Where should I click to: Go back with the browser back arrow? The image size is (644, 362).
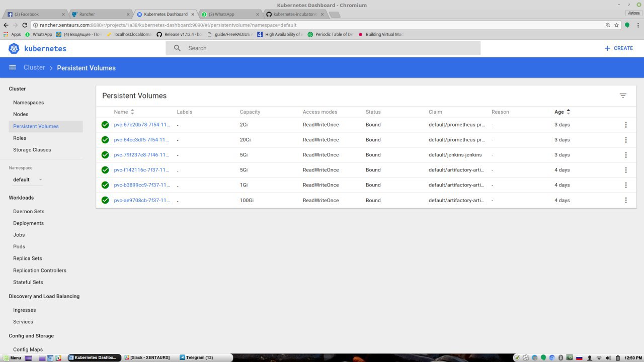(x=6, y=25)
